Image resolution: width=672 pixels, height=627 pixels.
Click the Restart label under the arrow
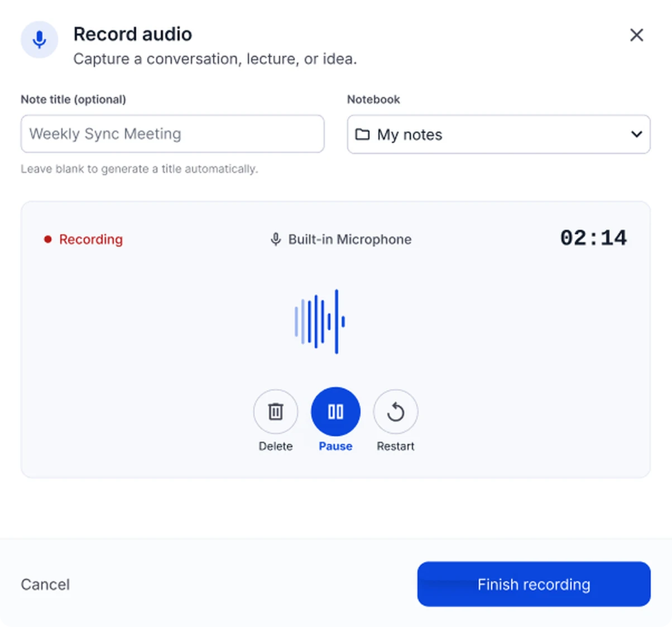(395, 446)
